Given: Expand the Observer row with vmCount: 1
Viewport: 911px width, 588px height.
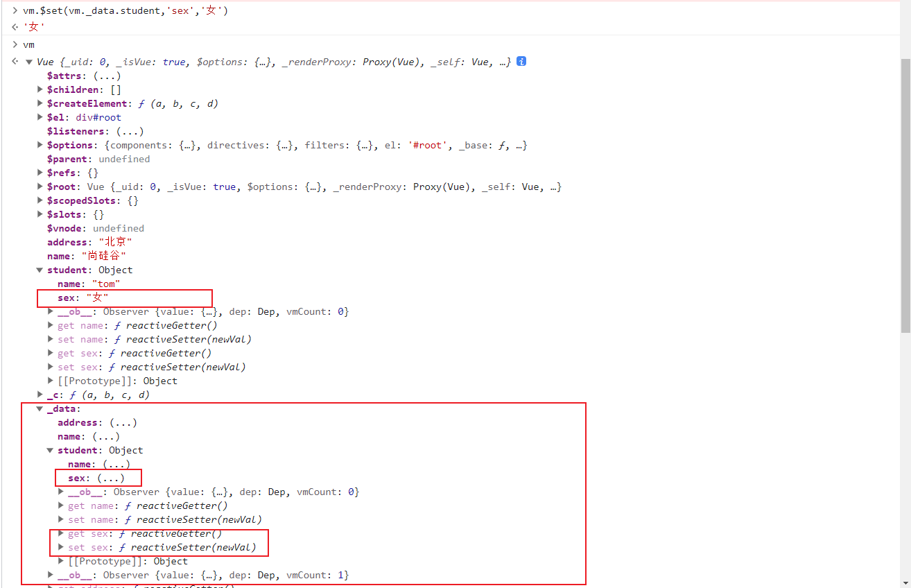Looking at the screenshot, I should [51, 575].
